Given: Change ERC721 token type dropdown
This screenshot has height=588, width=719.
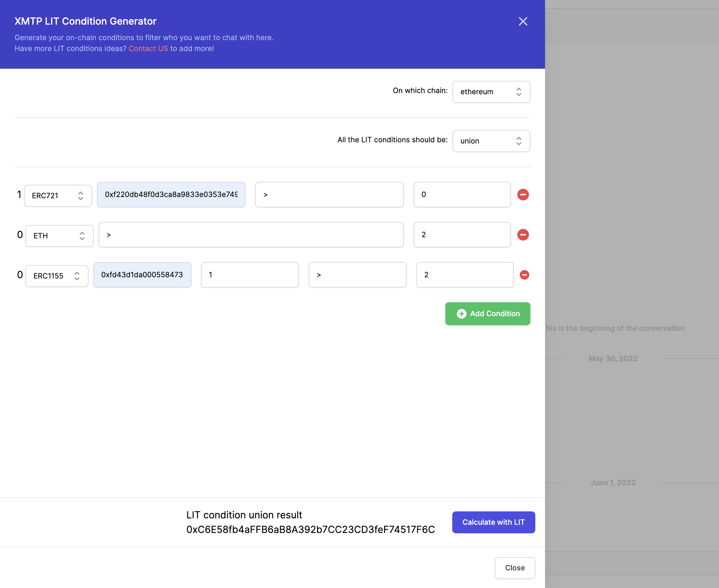Looking at the screenshot, I should (58, 196).
